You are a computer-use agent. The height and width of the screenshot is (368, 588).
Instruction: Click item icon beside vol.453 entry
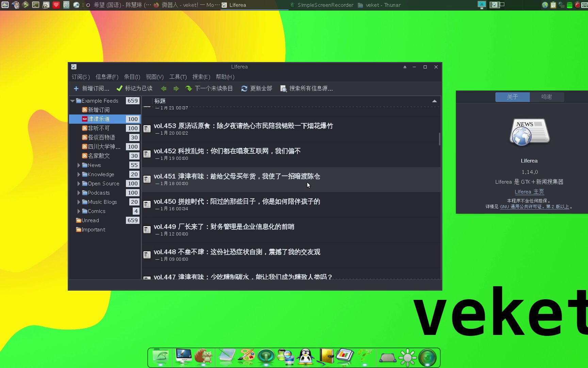(147, 129)
